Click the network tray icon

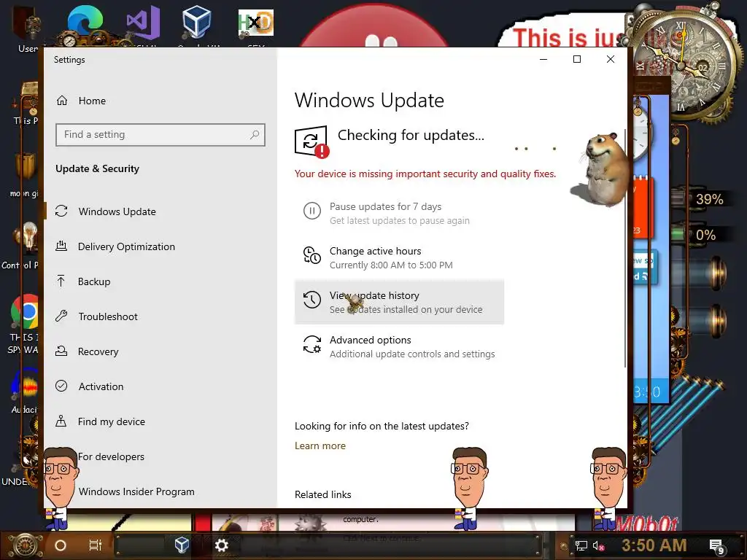point(581,546)
